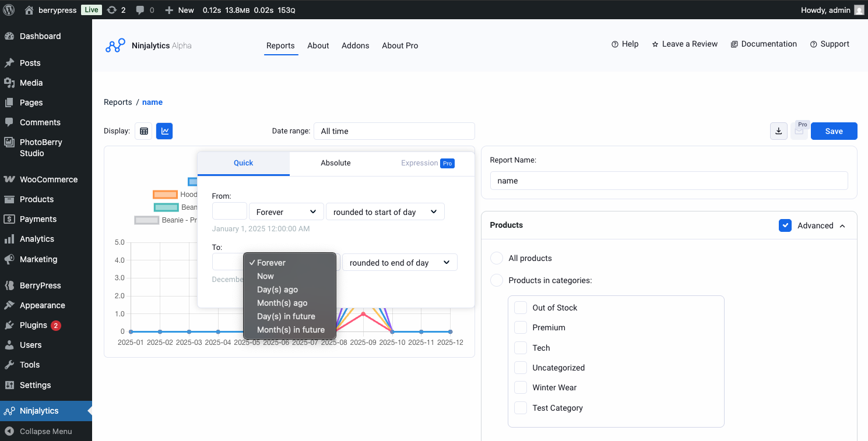Viewport: 868px width, 441px height.
Task: Open the Addons menu item
Action: click(355, 45)
